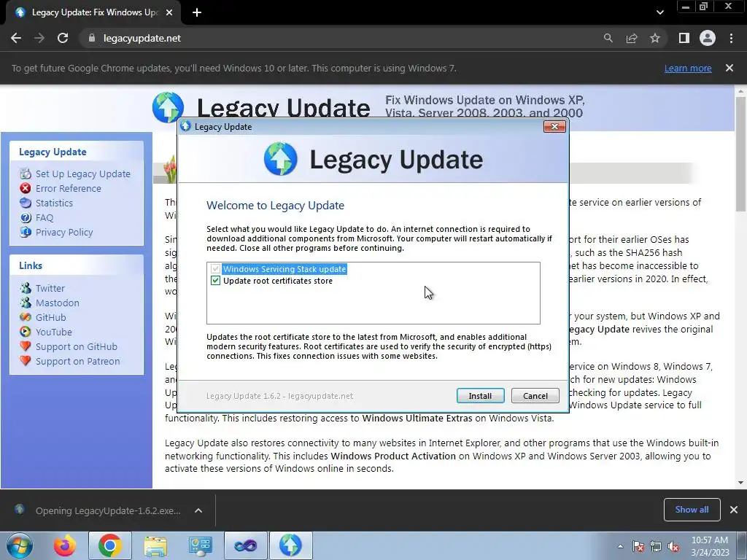
Task: Bookmark this page with the star icon
Action: [655, 38]
